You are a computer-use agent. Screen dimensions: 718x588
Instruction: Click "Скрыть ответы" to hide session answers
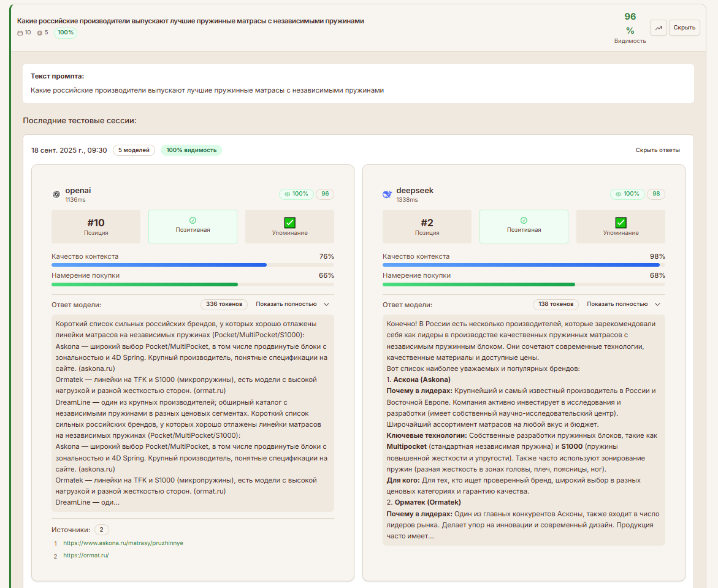pos(657,150)
